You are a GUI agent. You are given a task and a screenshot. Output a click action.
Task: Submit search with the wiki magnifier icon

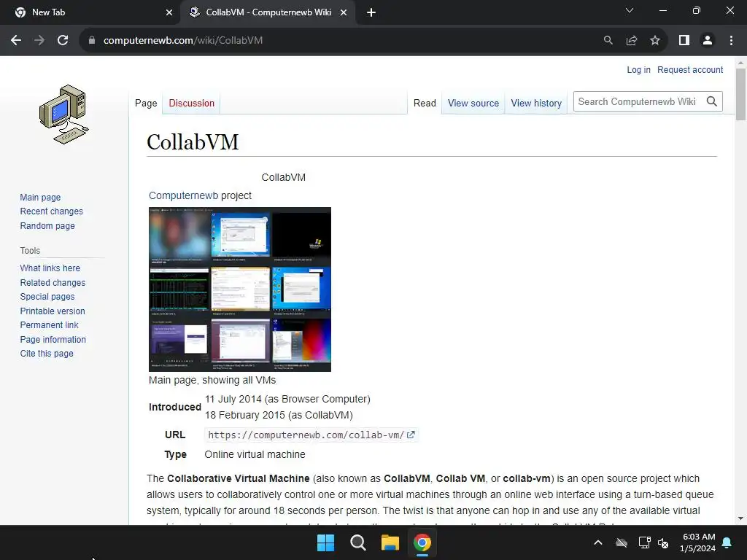click(712, 101)
